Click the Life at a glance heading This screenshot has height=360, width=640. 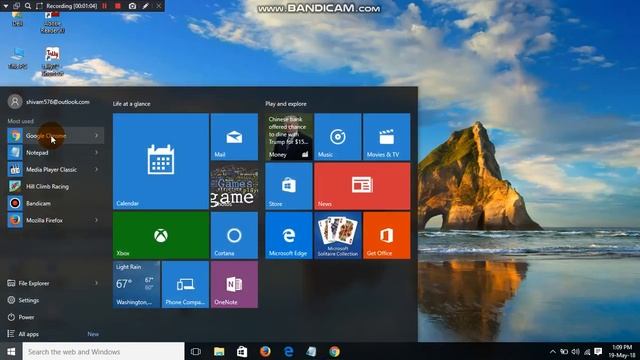(x=131, y=104)
